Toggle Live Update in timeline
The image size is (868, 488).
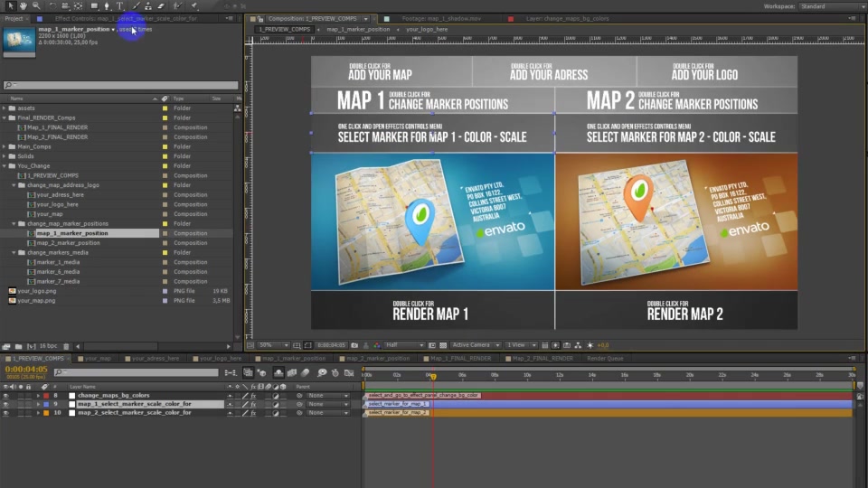248,373
